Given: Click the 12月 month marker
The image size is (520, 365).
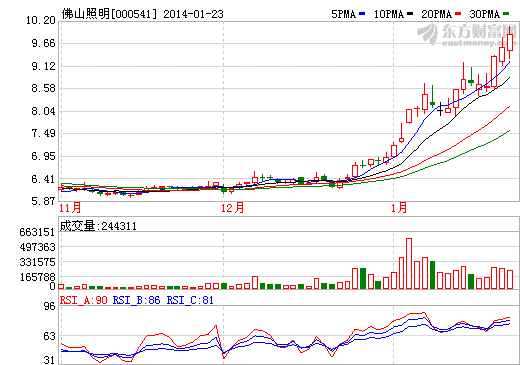Looking at the screenshot, I should (232, 208).
